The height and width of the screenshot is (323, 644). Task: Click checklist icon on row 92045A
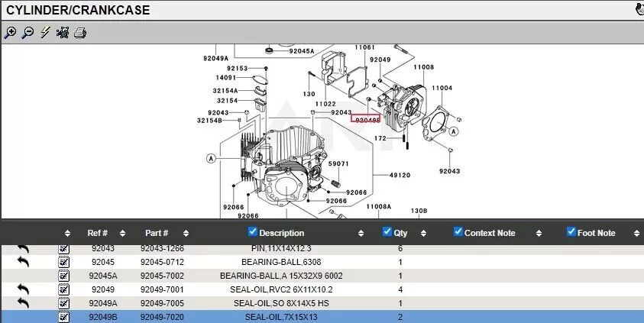click(64, 276)
